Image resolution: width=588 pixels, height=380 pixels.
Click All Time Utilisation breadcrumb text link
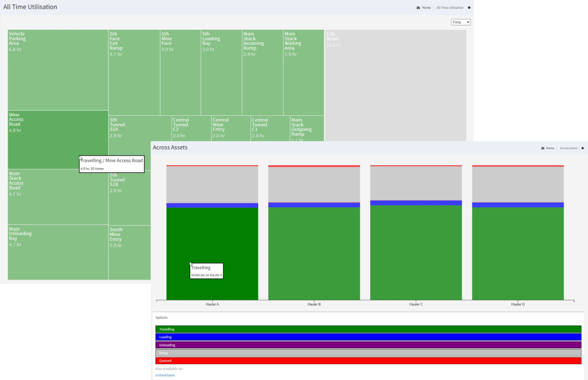pos(450,8)
